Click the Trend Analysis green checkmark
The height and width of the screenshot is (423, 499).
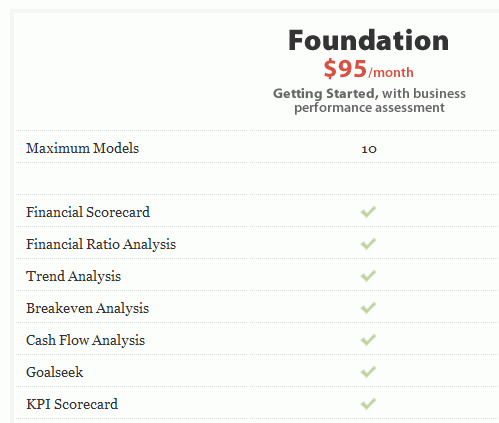[x=368, y=276]
